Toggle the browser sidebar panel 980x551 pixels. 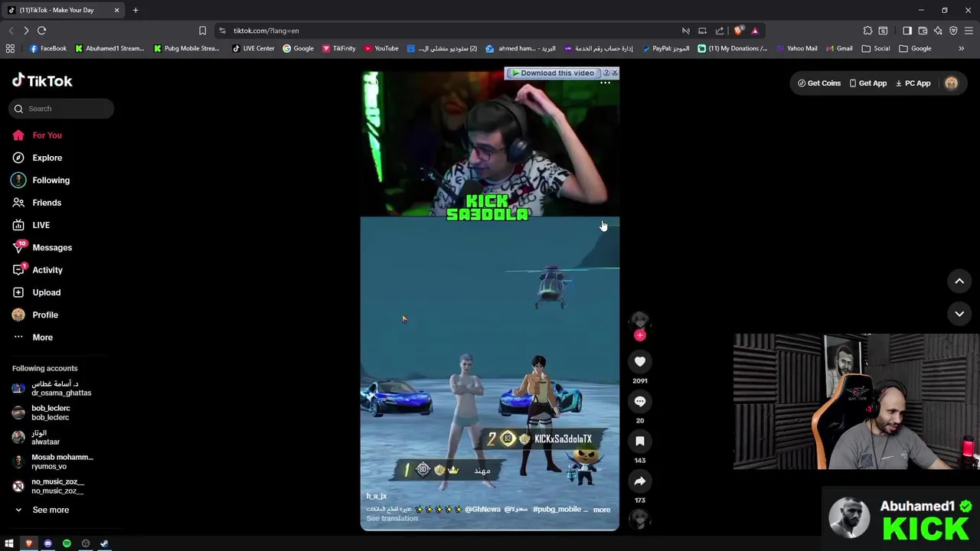coord(907,31)
